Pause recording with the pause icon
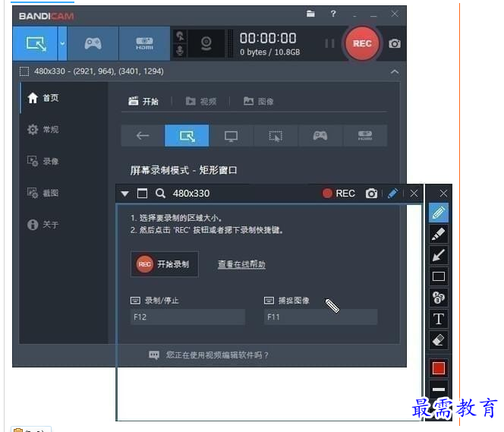The image size is (504, 432). [329, 43]
